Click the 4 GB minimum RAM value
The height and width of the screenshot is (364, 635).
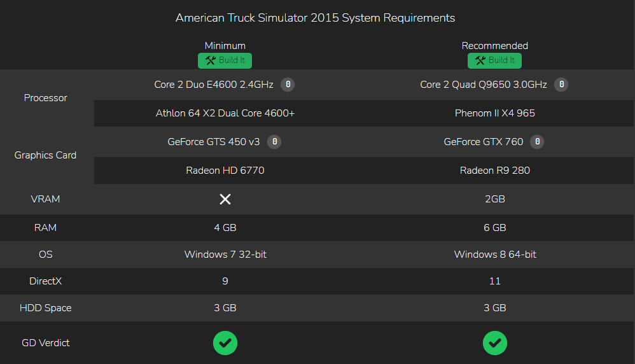(x=225, y=228)
